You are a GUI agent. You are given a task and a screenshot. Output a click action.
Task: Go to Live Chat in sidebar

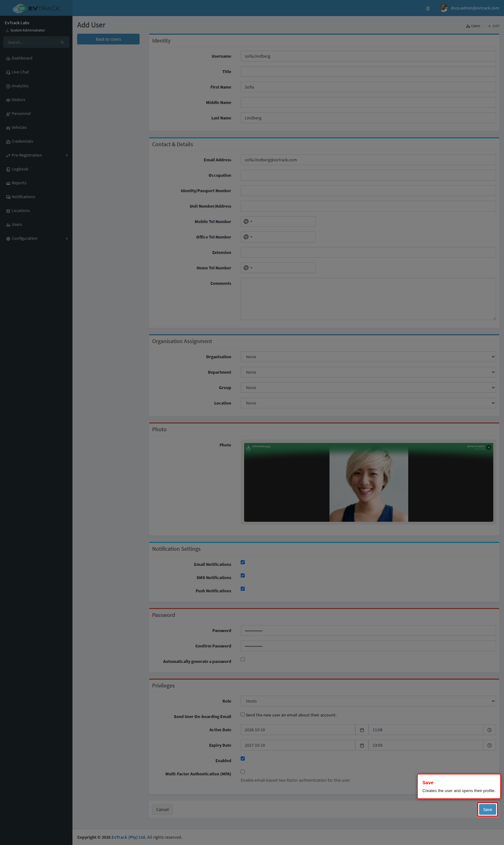pos(36,72)
